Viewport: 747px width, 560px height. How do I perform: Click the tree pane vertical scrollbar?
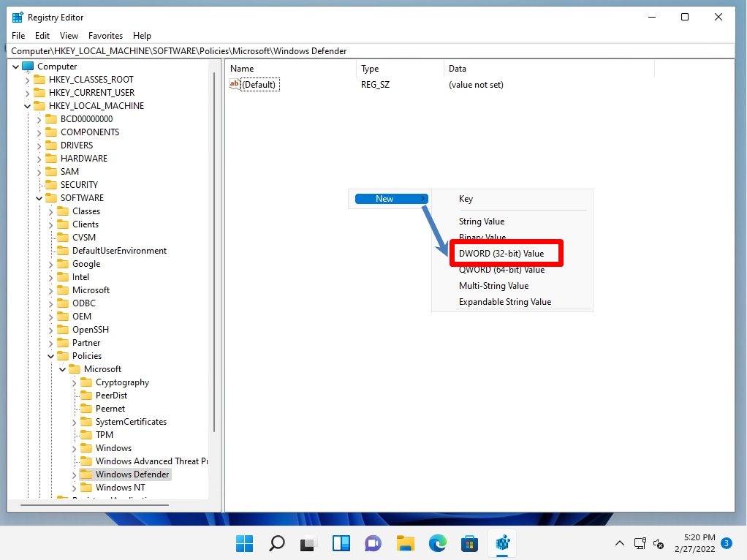click(x=214, y=253)
